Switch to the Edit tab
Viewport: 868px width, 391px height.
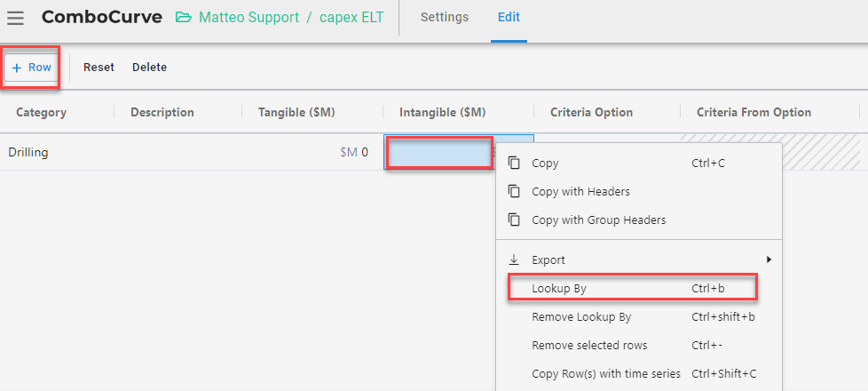pos(509,17)
